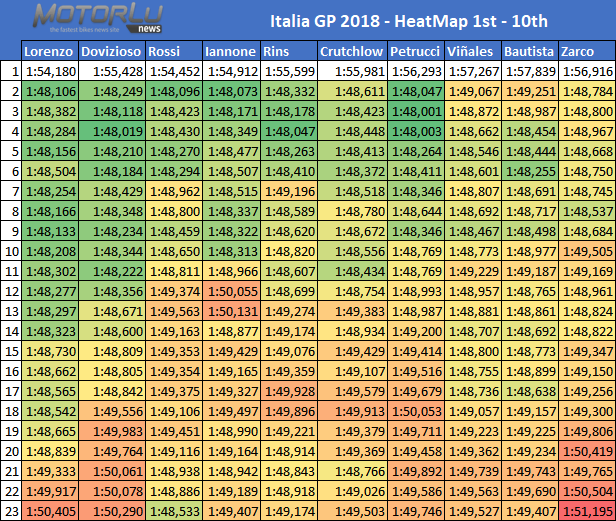Screen dimensions: 616x521
Task: Select row number 1 label
Action: click(x=11, y=71)
